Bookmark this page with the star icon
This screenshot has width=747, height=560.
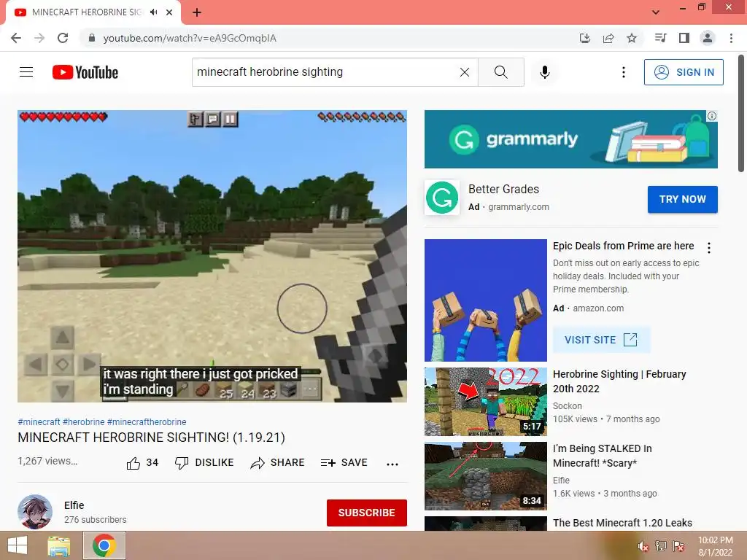[x=632, y=38]
